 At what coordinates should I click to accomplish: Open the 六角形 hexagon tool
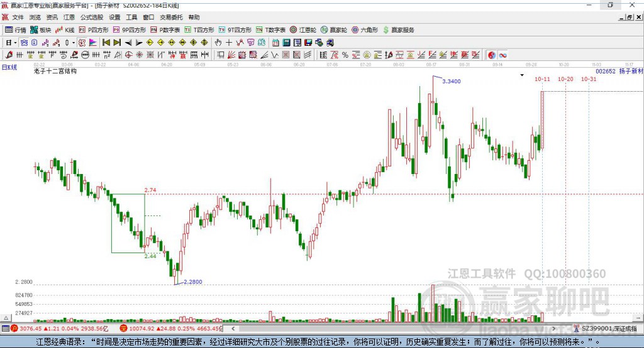365,30
